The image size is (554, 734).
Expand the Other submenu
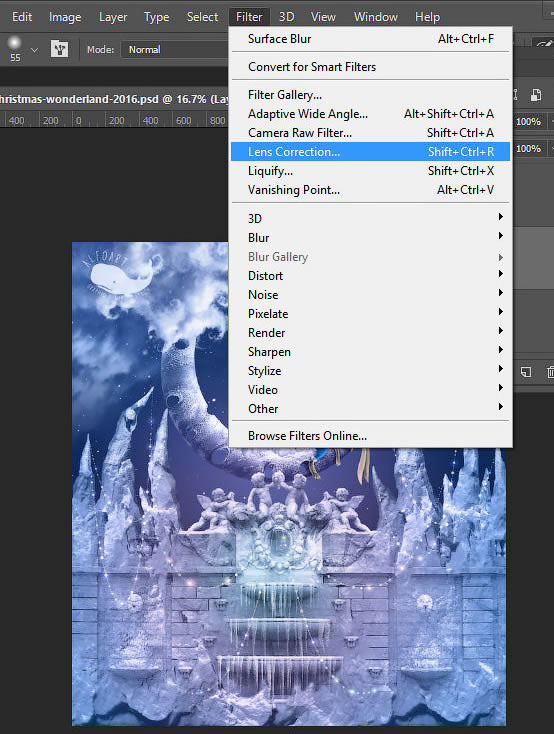tap(370, 409)
